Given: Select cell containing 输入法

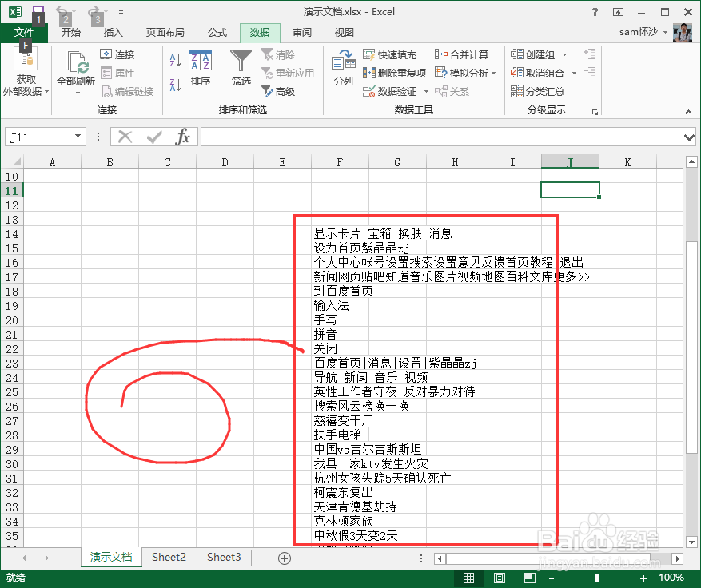Looking at the screenshot, I should pyautogui.click(x=340, y=306).
